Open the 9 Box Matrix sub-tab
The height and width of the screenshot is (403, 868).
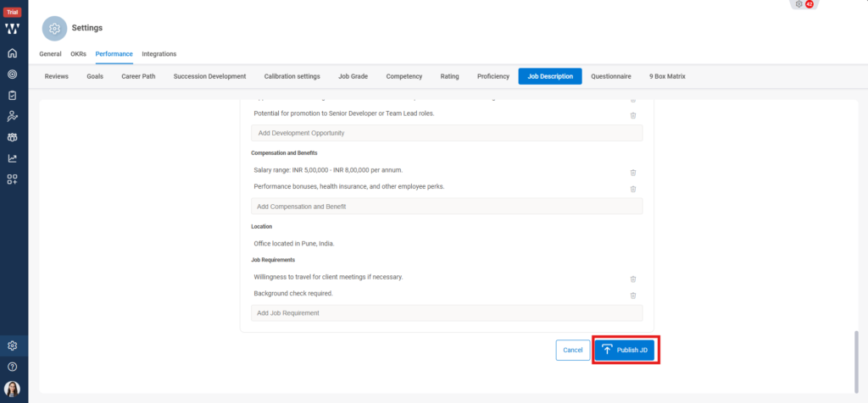[x=667, y=76]
